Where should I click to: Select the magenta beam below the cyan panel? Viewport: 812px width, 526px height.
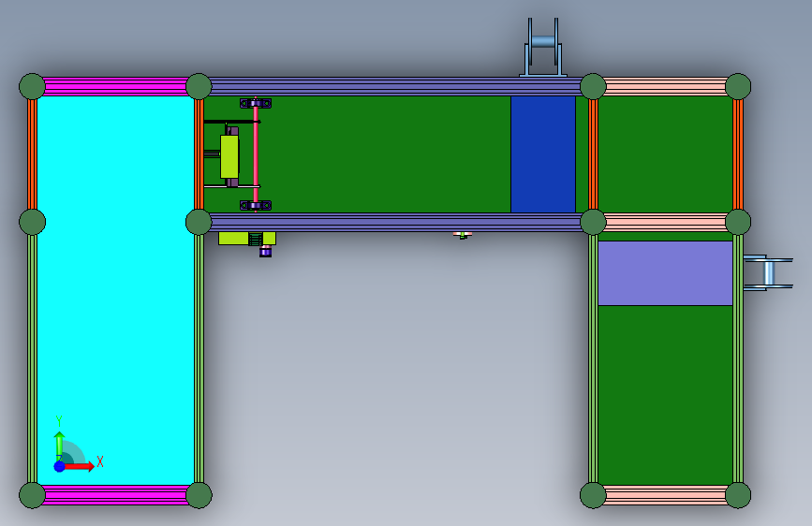click(115, 495)
